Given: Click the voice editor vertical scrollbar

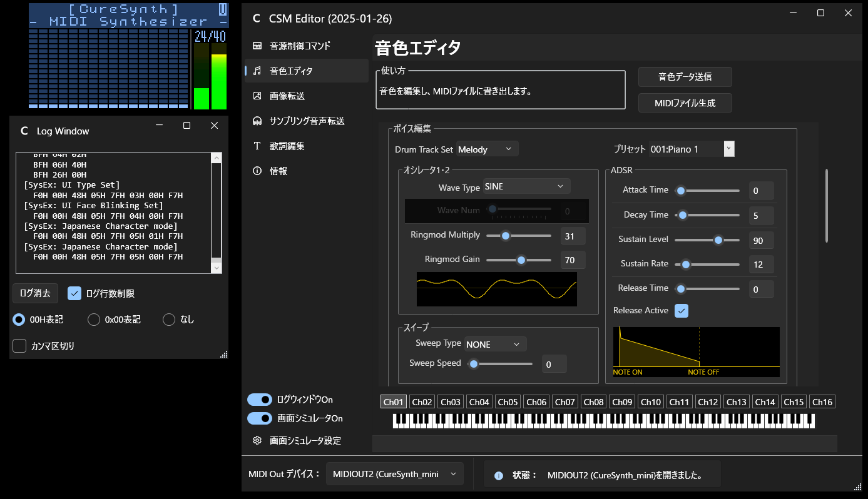Looking at the screenshot, I should [827, 205].
